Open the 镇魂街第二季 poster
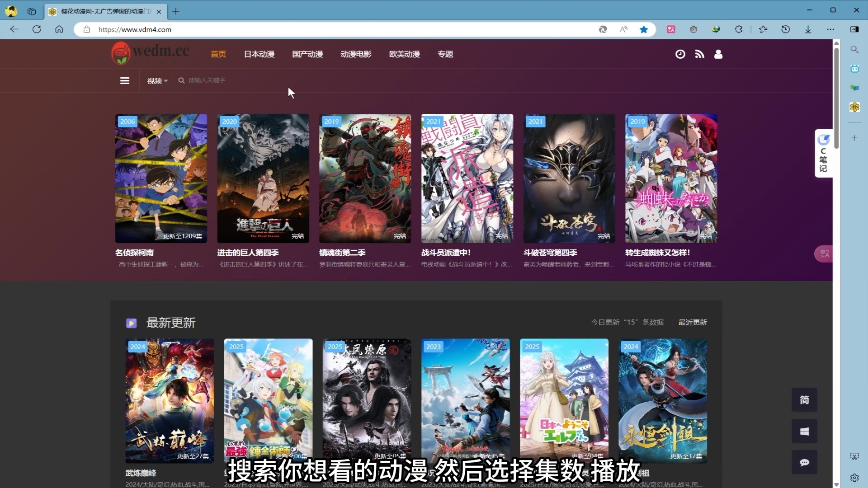 (365, 178)
